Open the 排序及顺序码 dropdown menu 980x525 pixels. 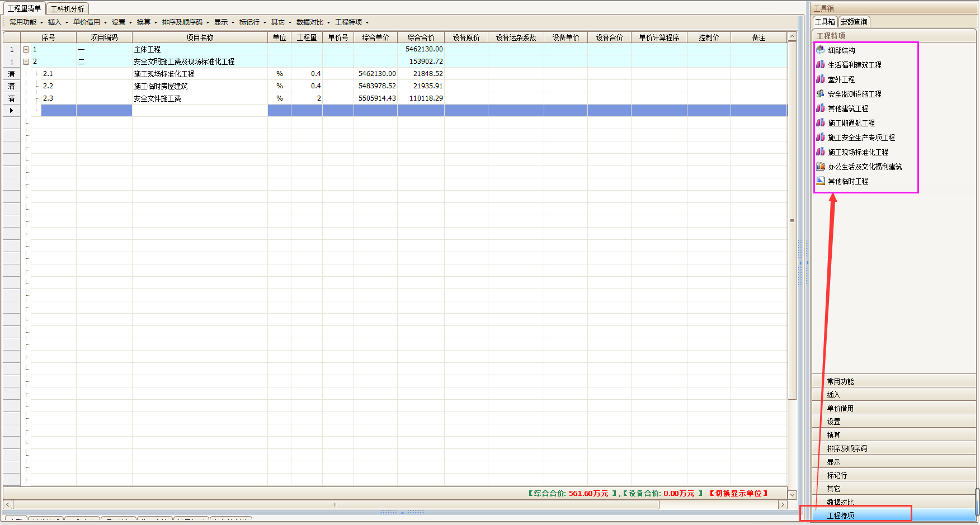(x=185, y=22)
